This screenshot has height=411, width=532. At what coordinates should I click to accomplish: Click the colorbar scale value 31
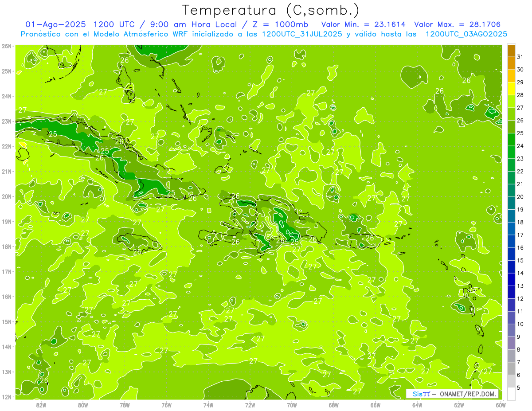click(x=520, y=57)
